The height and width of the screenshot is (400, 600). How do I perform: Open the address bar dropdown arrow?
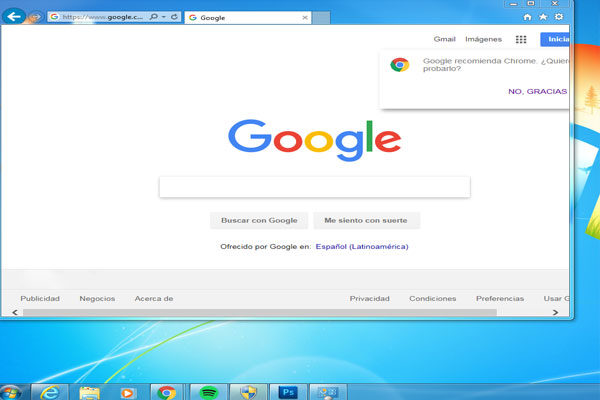tap(164, 17)
